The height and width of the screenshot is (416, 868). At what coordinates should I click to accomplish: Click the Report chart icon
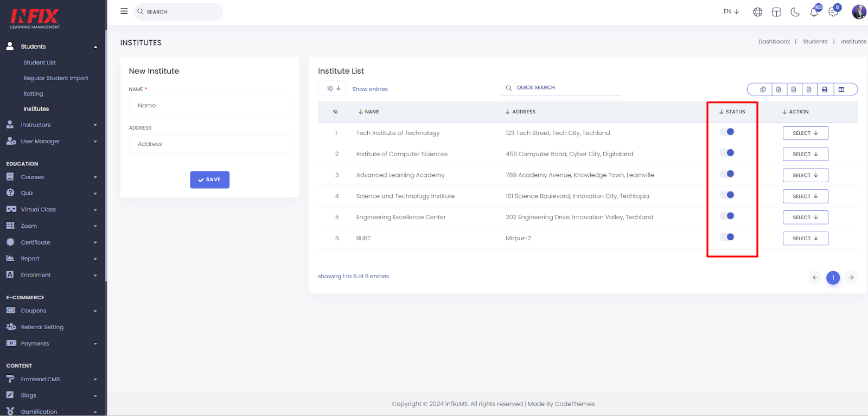pos(10,258)
